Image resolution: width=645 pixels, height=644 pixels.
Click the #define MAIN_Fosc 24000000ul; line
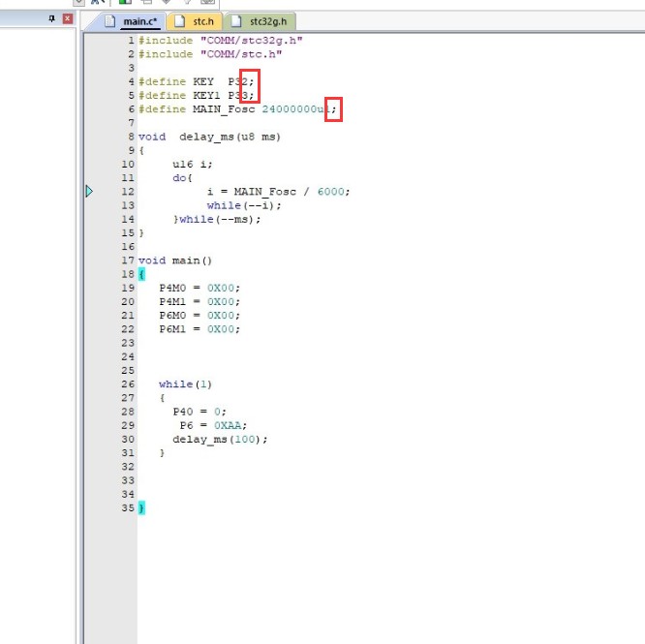[237, 109]
